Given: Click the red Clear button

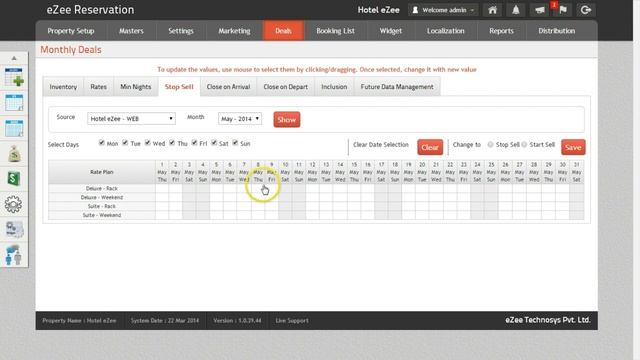Looking at the screenshot, I should click(x=430, y=147).
